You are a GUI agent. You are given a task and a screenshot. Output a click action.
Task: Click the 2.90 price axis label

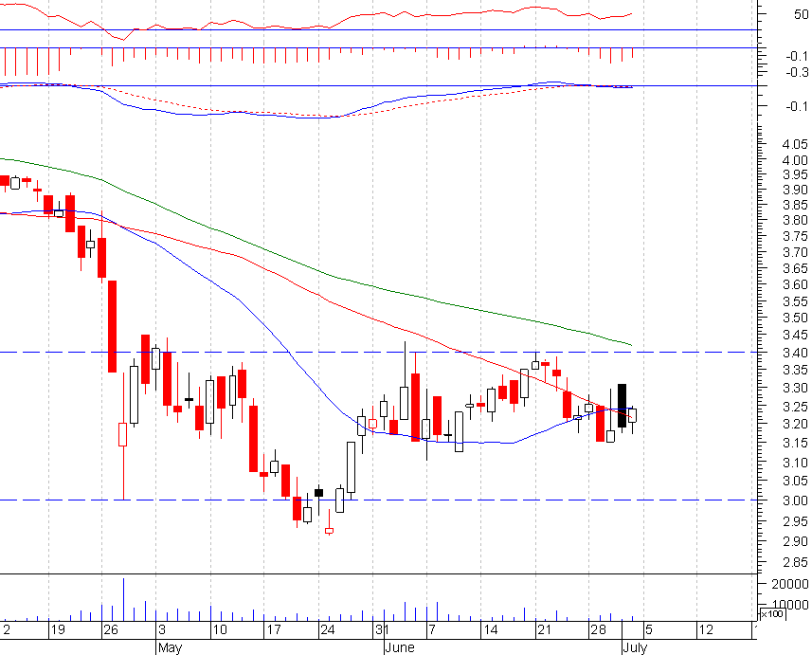[x=795, y=541]
